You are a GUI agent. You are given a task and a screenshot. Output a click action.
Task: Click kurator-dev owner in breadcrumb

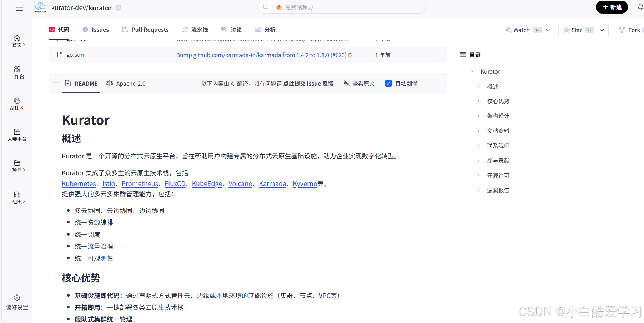coord(68,7)
